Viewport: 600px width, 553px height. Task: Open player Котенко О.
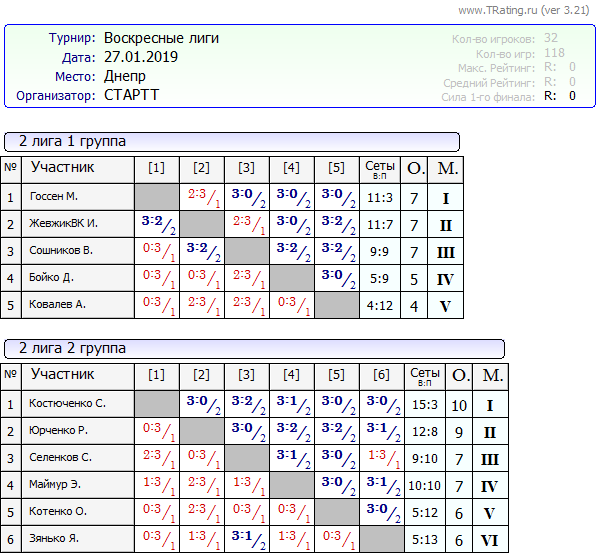[x=59, y=512]
